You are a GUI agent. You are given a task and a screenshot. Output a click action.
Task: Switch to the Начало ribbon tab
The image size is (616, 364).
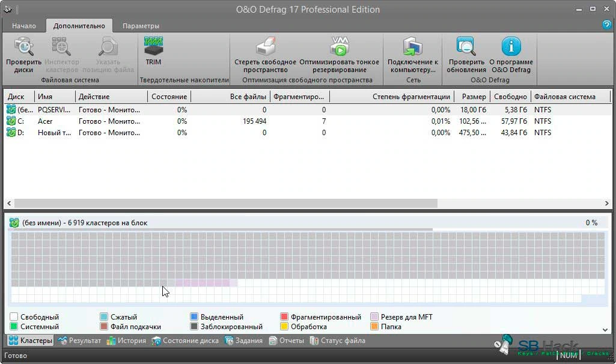[23, 26]
